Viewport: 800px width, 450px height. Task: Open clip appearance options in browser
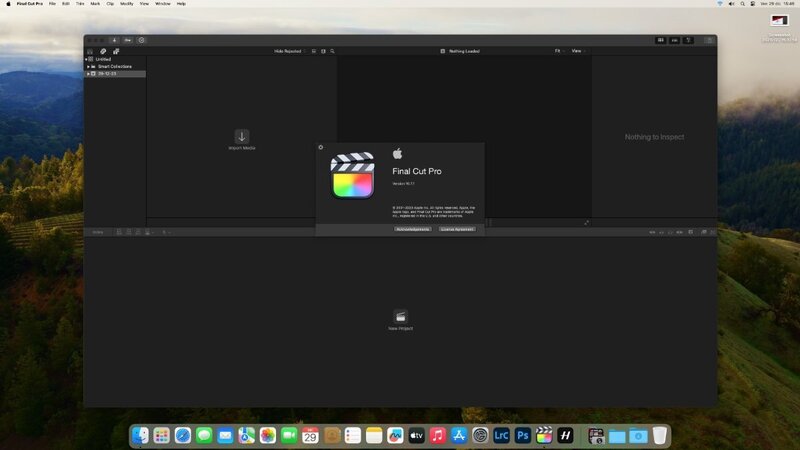pos(323,51)
